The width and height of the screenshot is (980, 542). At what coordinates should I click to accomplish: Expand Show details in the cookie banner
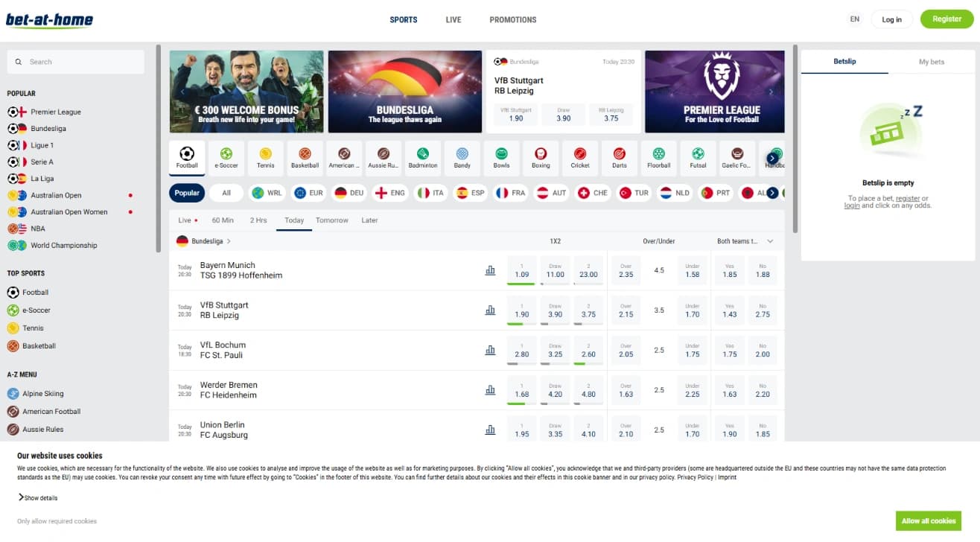point(37,497)
